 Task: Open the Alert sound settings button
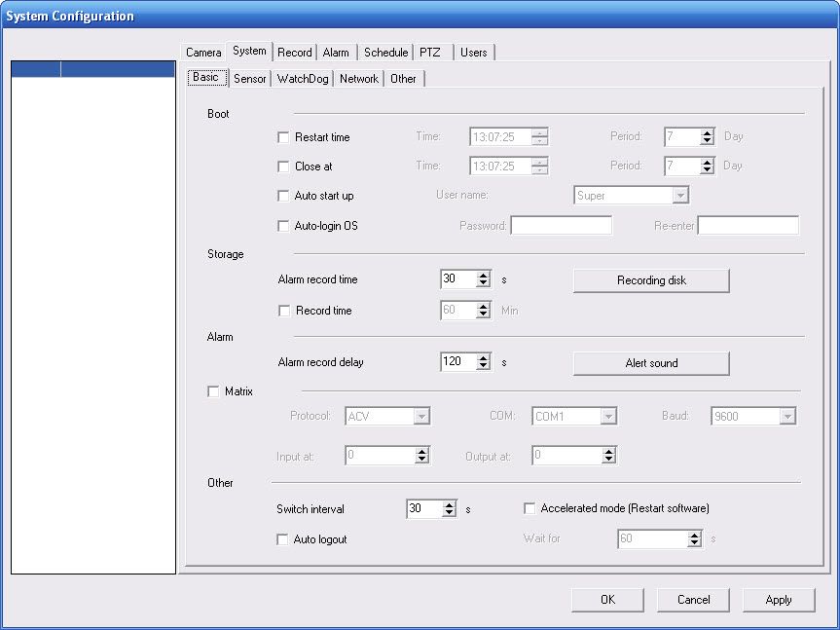tap(651, 363)
